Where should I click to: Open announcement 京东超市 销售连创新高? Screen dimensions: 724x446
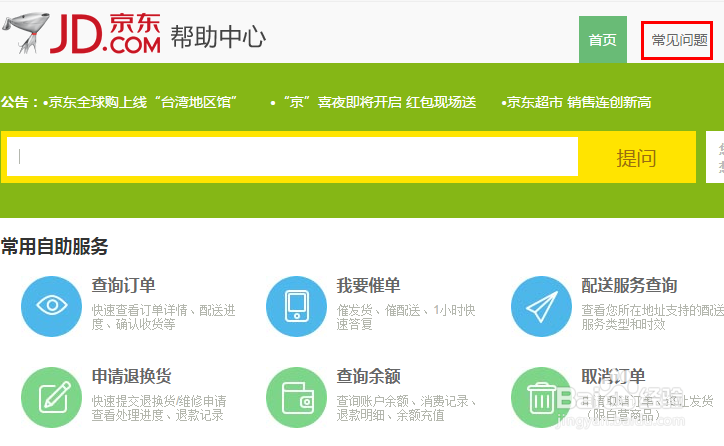tap(579, 102)
